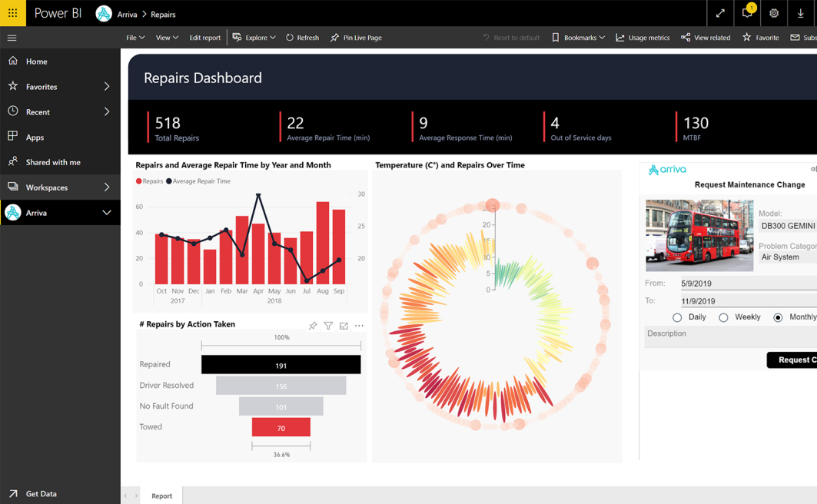The height and width of the screenshot is (504, 817).
Task: Open filter icon on Action Taken visual
Action: [x=328, y=326]
